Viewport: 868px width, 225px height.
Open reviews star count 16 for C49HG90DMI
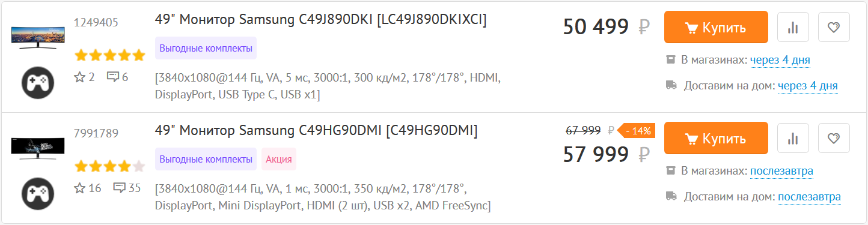click(87, 188)
